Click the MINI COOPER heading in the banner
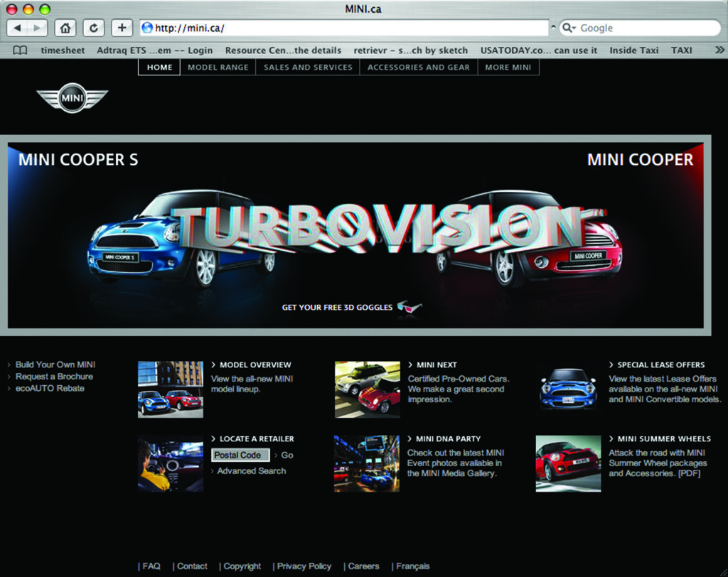 tap(640, 160)
